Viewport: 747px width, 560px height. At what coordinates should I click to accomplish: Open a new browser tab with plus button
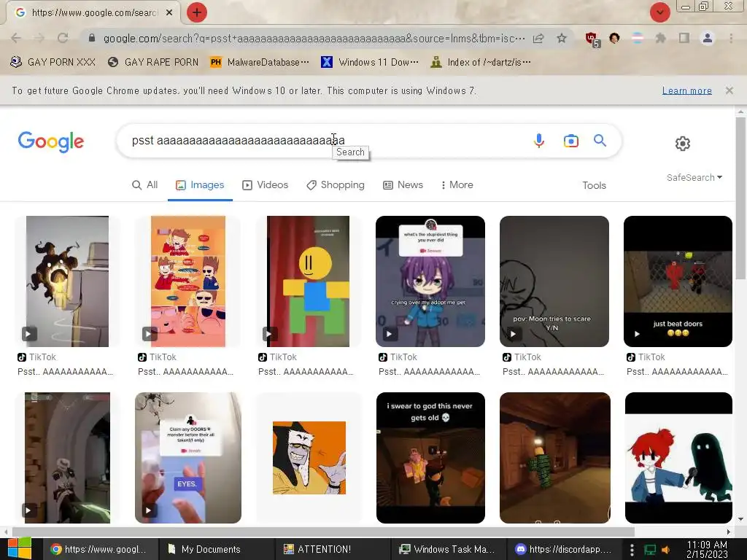197,12
